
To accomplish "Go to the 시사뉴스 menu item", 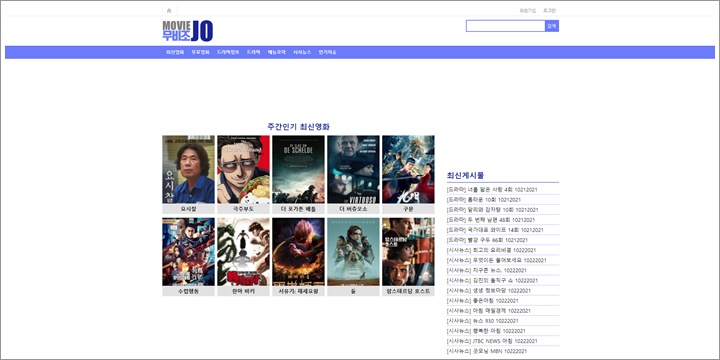I will pyautogui.click(x=302, y=52).
